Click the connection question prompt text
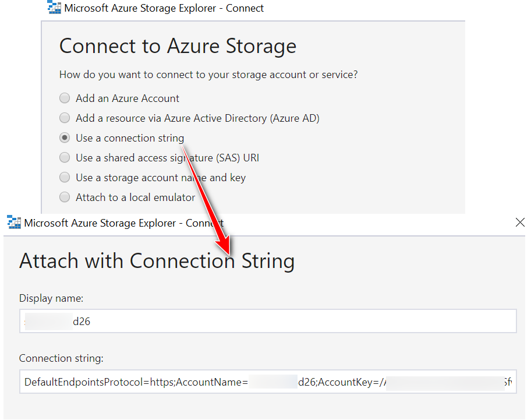531x420 pixels. pos(208,74)
